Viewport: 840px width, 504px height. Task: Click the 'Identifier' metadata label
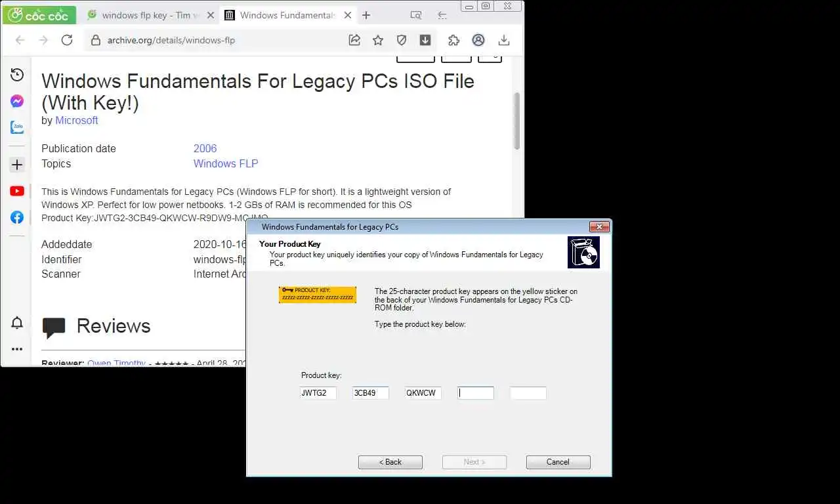(x=62, y=259)
